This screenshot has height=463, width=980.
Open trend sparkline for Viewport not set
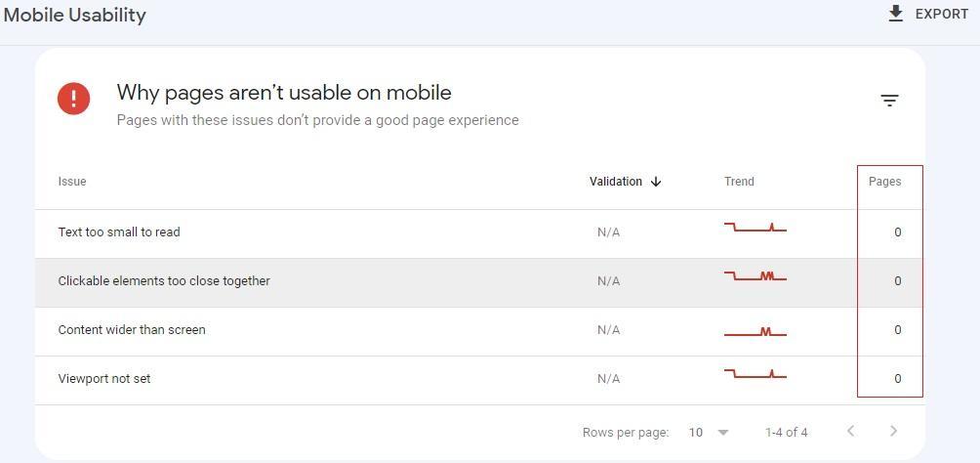[x=755, y=374]
